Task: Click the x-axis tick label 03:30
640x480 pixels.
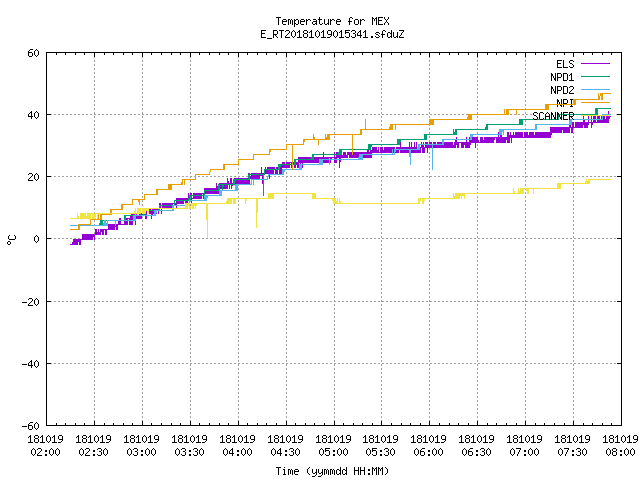Action: tap(189, 452)
